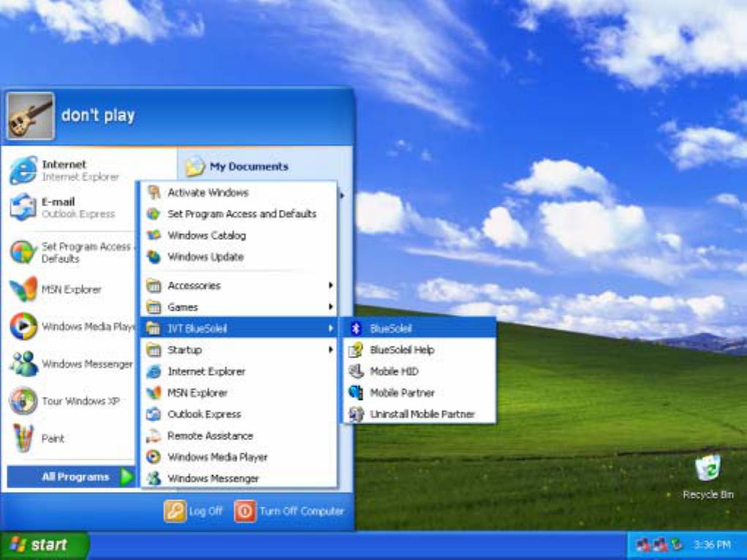Click the user account guitar picture
747x560 pixels.
click(x=31, y=116)
